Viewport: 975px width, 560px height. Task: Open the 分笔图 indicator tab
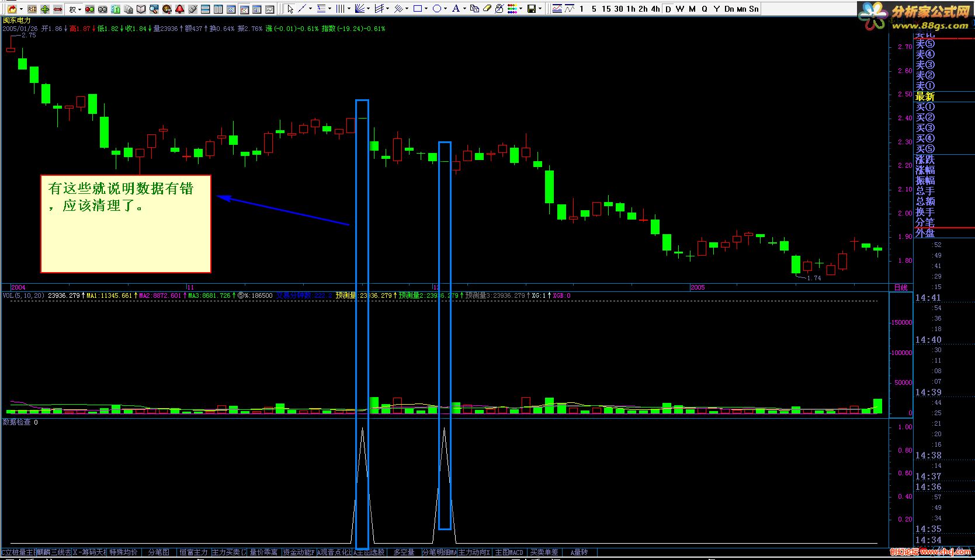click(x=158, y=552)
